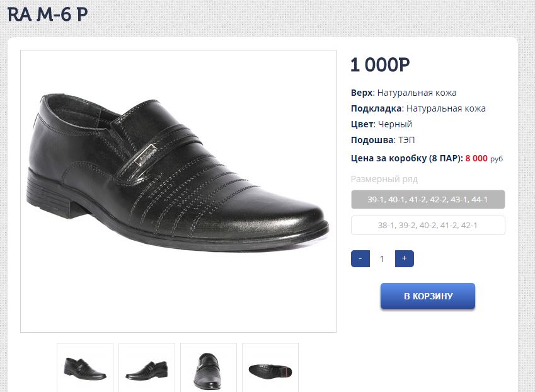Viewport: 535px width, 392px height.
Task: View the top-down shoe thumbnail
Action: (x=209, y=367)
